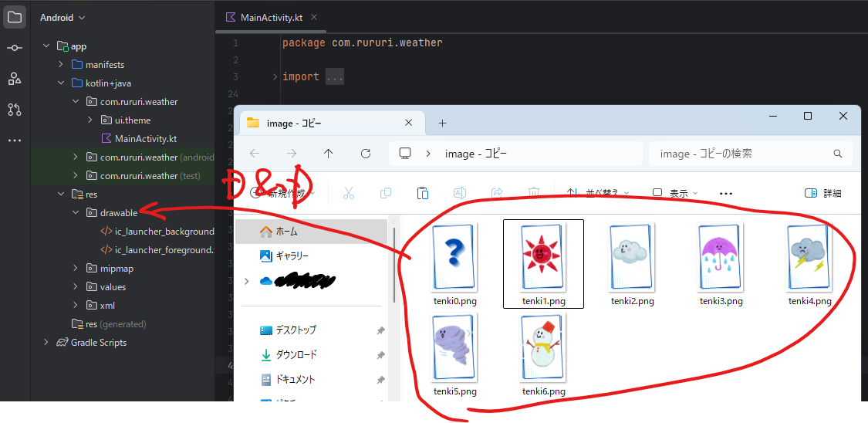This screenshot has width=868, height=423.
Task: Expand the mipmap folder
Action: pos(76,269)
